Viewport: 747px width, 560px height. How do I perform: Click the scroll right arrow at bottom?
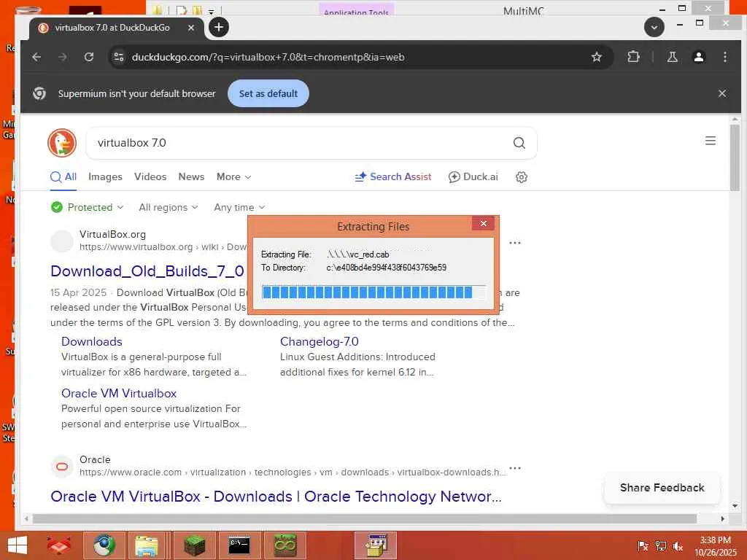click(723, 518)
